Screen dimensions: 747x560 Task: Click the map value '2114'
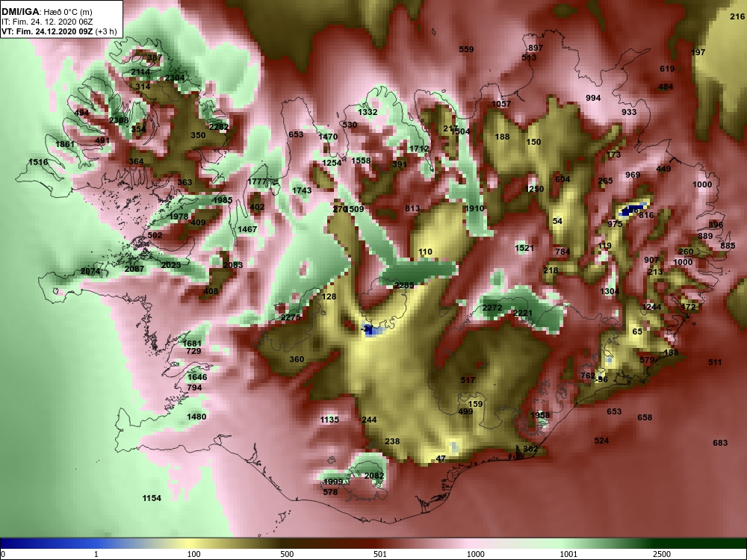click(x=140, y=72)
